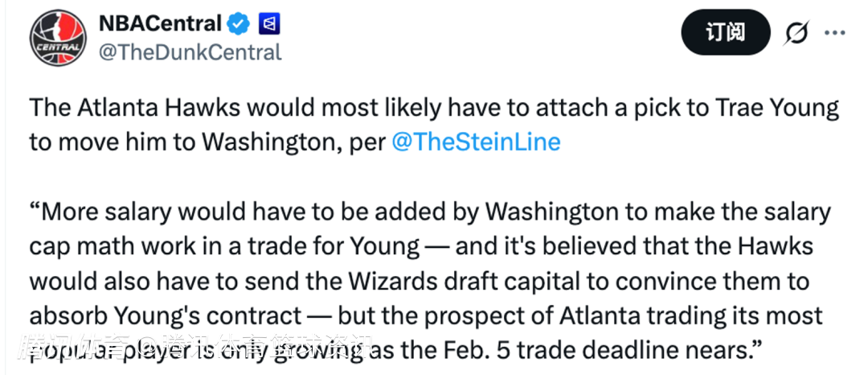Open the three-dot more options menu

pos(836,33)
